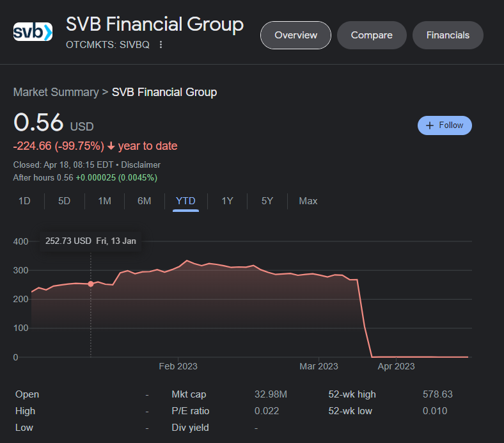Viewport: 504px width, 443px height.
Task: Click the Apr 2023 axis label
Action: click(x=396, y=366)
